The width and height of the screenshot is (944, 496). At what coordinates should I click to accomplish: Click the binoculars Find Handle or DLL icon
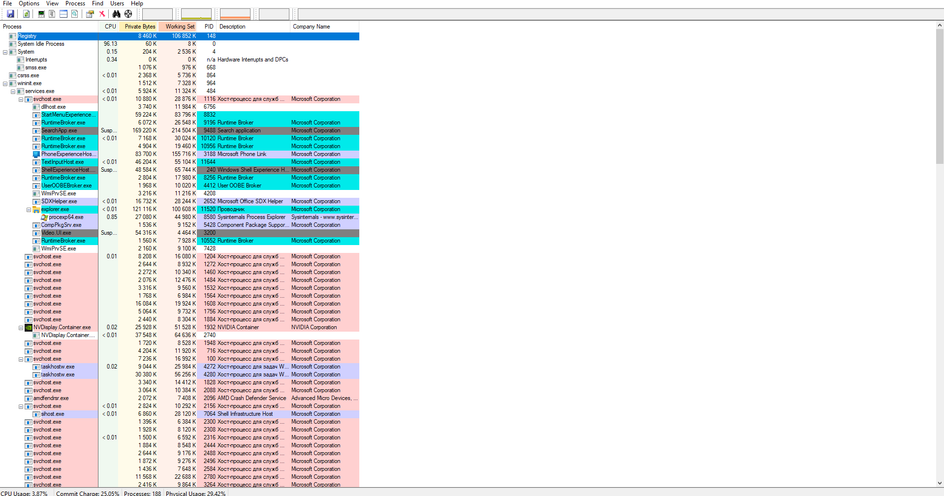(x=116, y=14)
